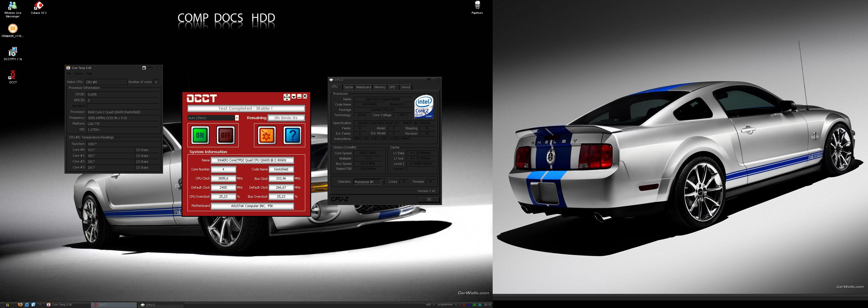Switch to Cache tab in CPU-Z
Image resolution: width=868 pixels, height=308 pixels.
pos(348,87)
